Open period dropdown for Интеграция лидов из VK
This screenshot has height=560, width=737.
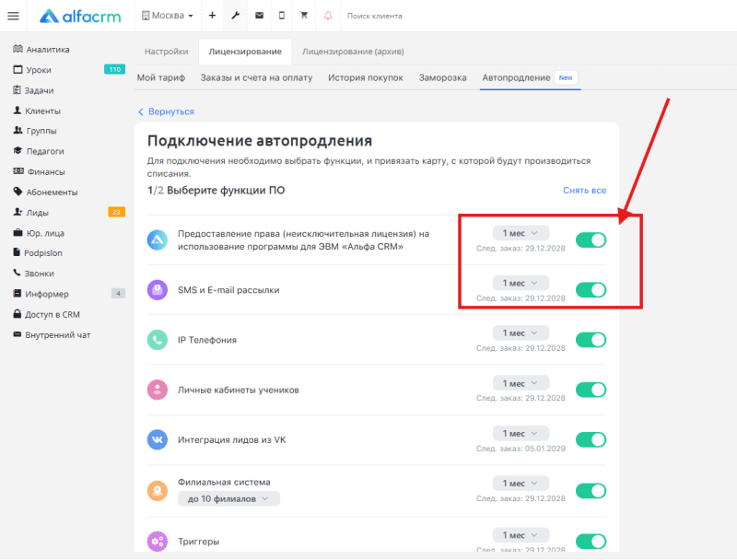coord(521,433)
